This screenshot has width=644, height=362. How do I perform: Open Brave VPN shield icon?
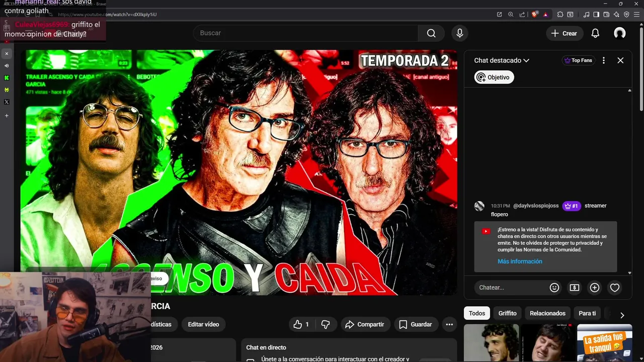pos(626,15)
